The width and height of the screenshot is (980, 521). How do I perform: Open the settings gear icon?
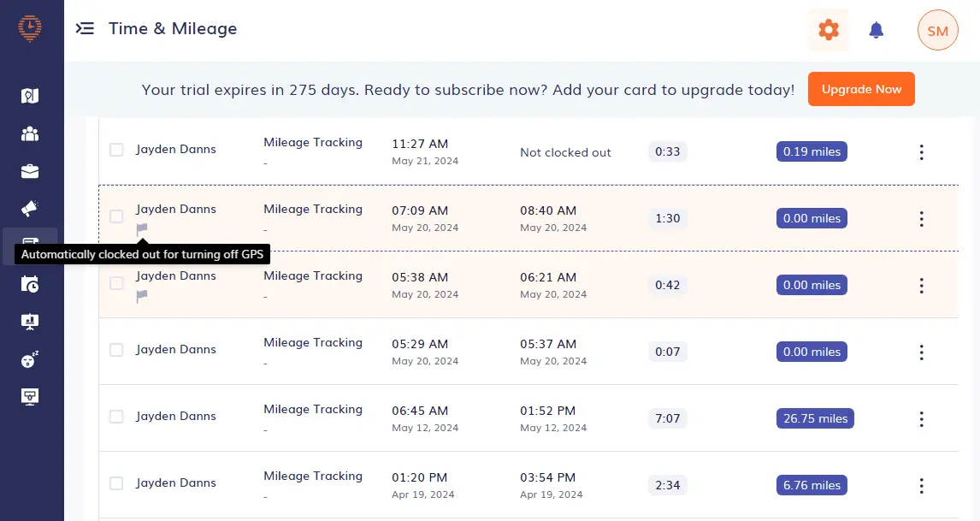[x=828, y=30]
